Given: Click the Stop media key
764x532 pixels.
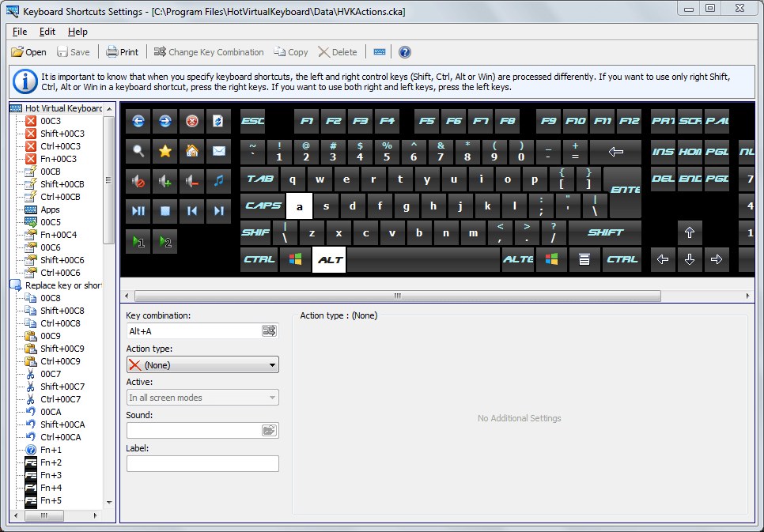Looking at the screenshot, I should 165,211.
